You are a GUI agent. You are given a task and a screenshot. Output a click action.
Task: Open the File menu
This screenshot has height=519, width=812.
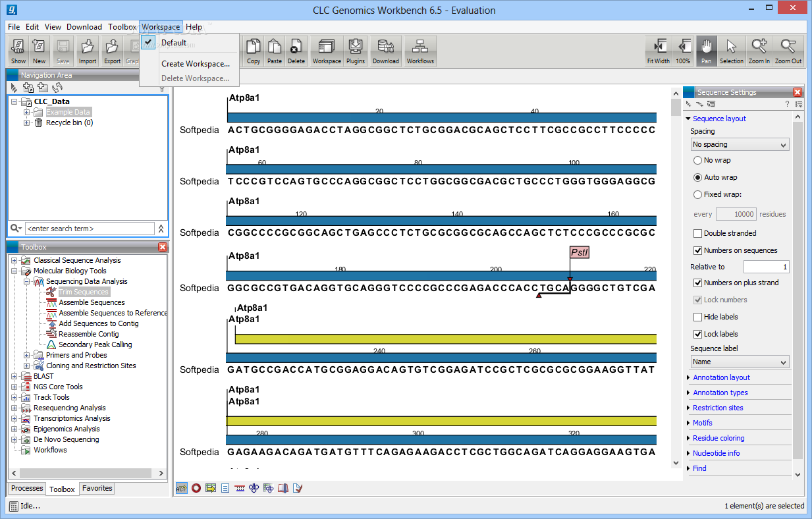(x=14, y=27)
